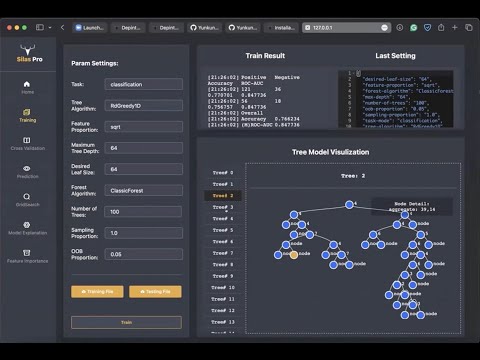Open Feature Importance sidebar icon
This screenshot has height=360, width=480.
tap(27, 253)
